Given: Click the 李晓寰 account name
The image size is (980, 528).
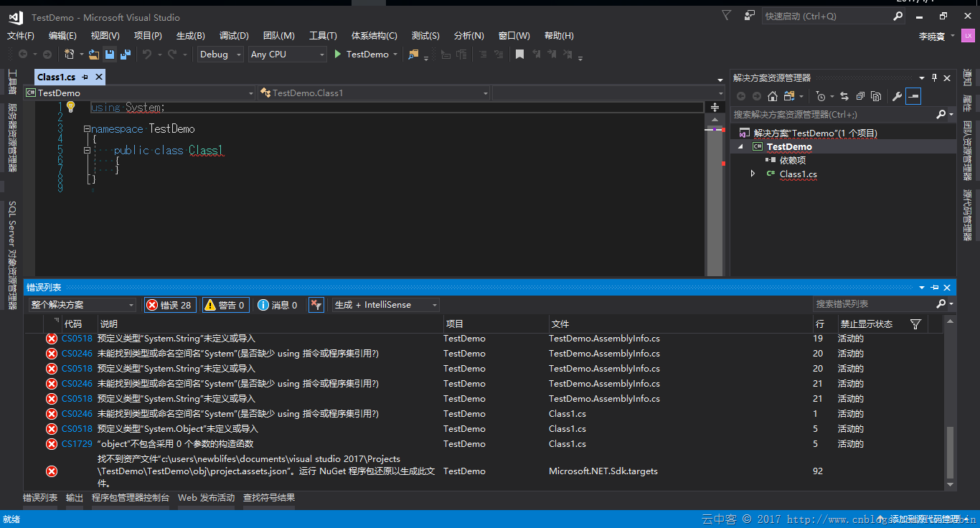Looking at the screenshot, I should [x=932, y=36].
